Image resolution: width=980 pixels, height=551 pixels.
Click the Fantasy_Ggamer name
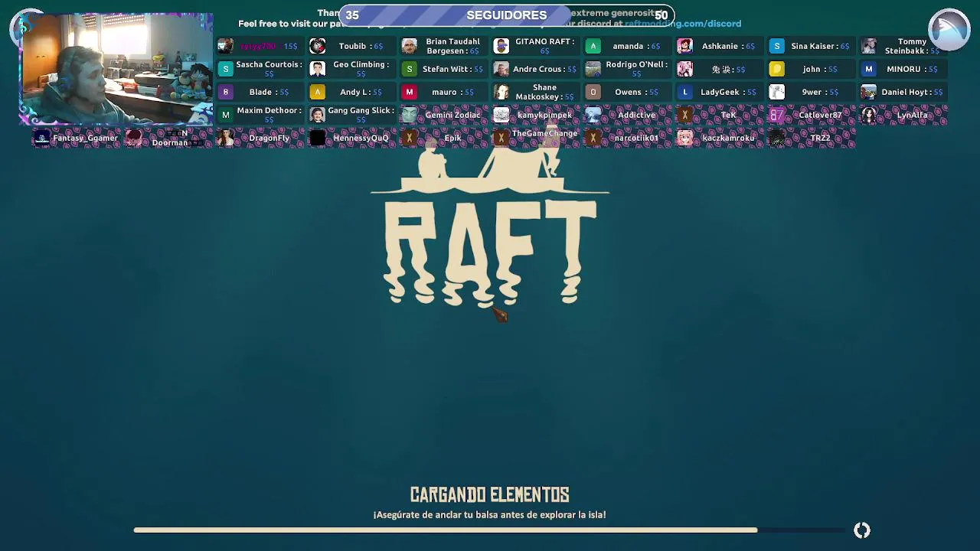point(85,138)
